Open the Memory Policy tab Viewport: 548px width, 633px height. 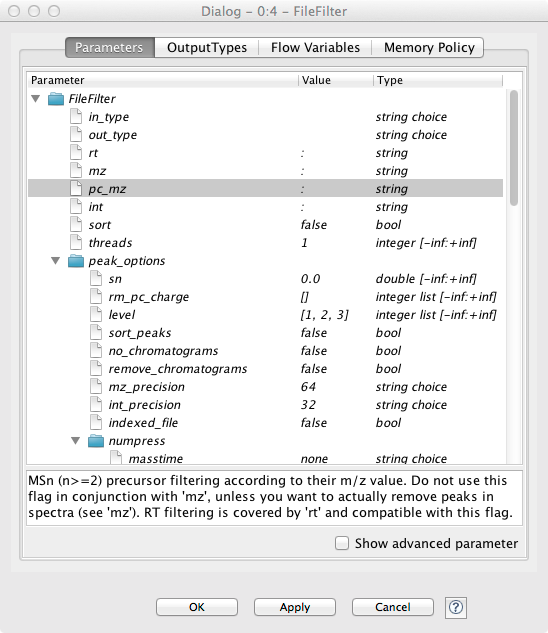tap(429, 48)
